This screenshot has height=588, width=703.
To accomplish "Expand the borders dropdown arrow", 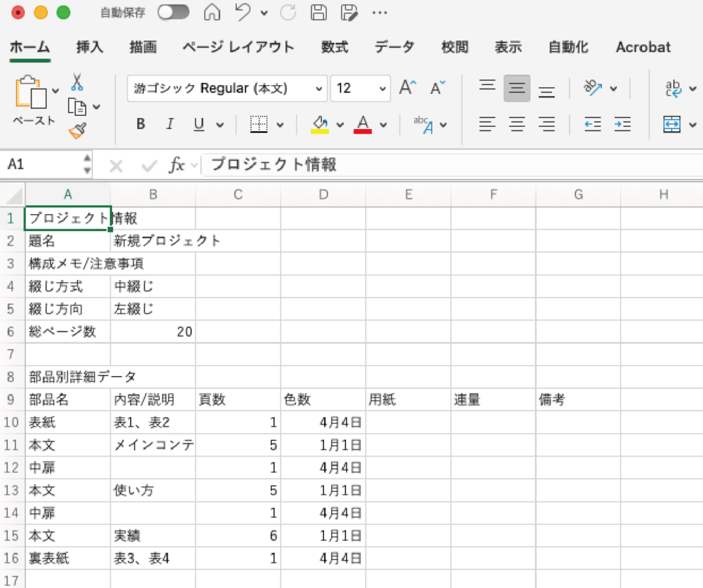I will [x=280, y=125].
